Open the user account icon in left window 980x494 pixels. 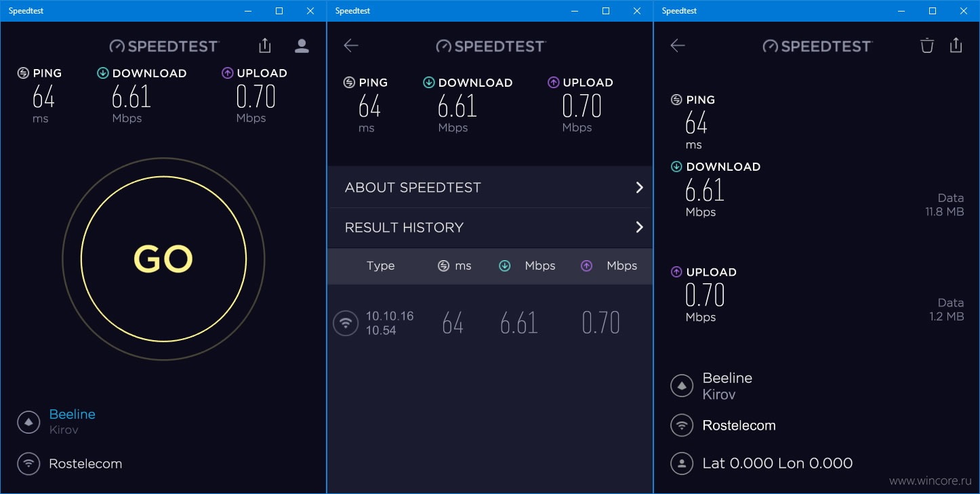(x=302, y=45)
